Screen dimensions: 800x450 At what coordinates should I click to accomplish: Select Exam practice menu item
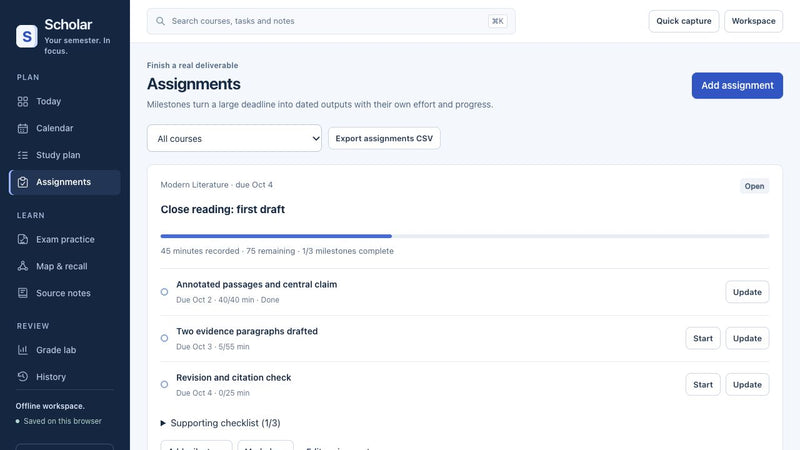point(65,239)
